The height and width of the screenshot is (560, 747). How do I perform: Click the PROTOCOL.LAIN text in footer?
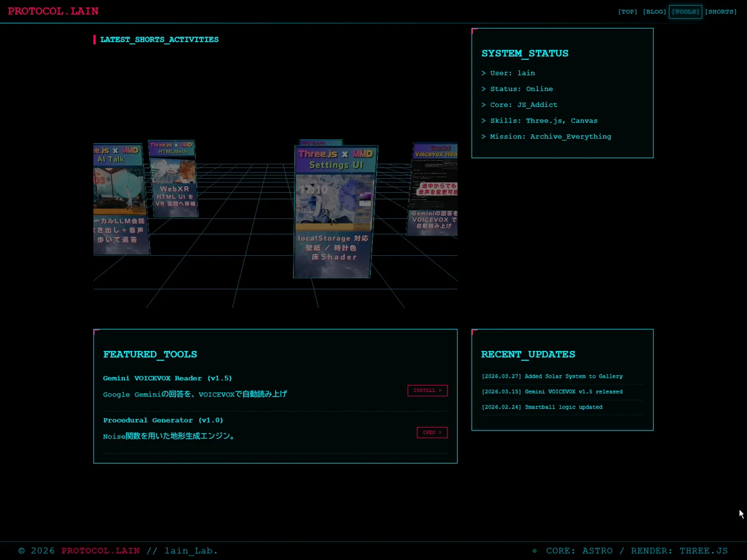point(100,551)
